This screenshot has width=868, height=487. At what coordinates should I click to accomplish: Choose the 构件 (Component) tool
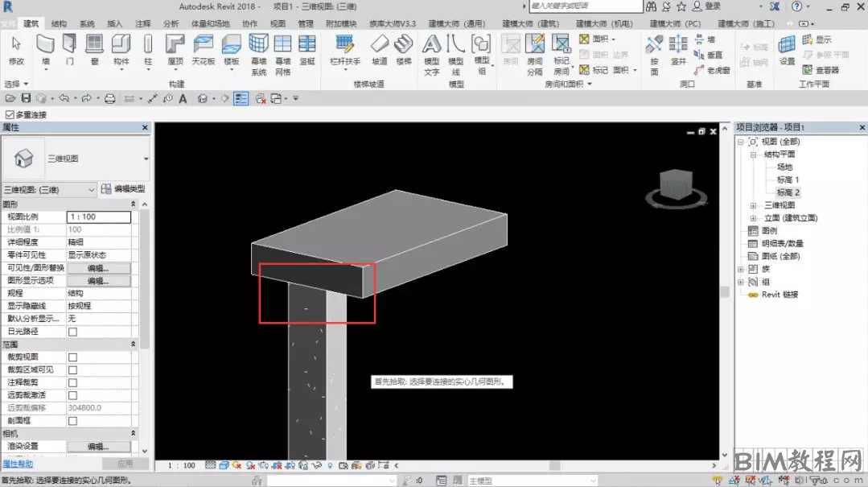(x=121, y=50)
